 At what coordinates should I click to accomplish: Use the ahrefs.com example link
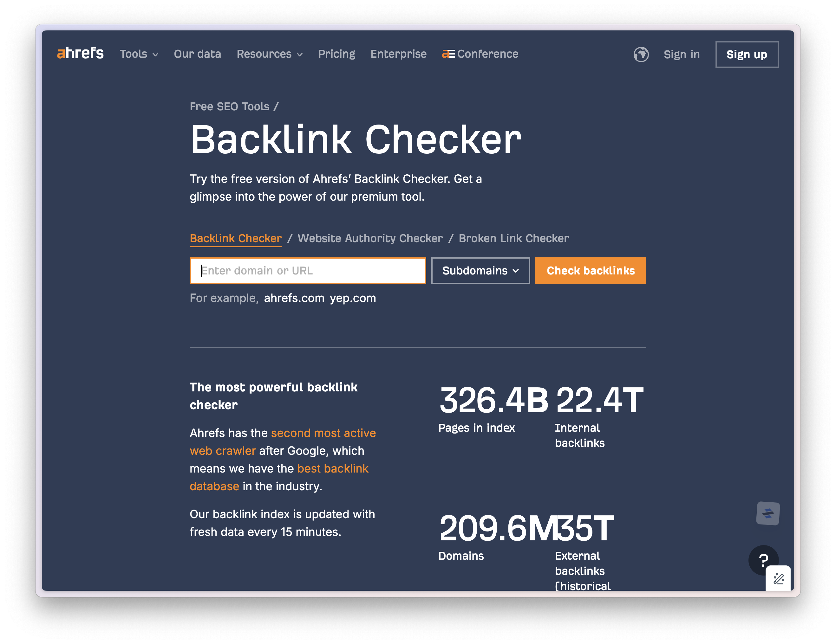coord(294,298)
